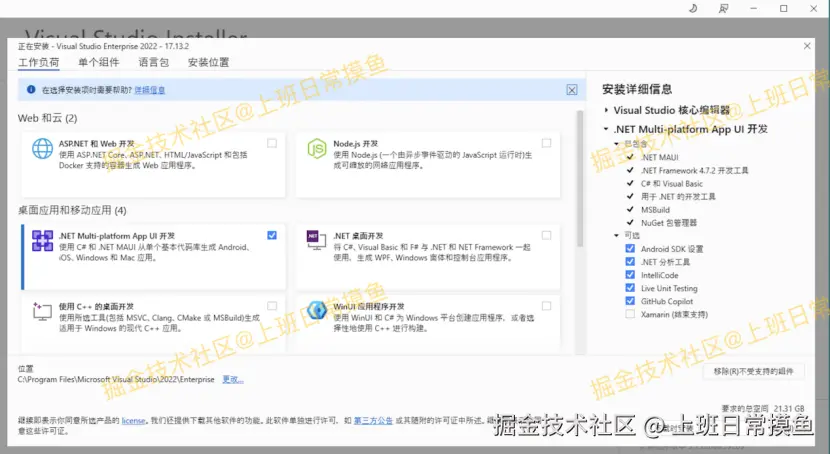Viewport: 830px width, 454px height.
Task: Click Remove out-of-support components button
Action: (754, 371)
